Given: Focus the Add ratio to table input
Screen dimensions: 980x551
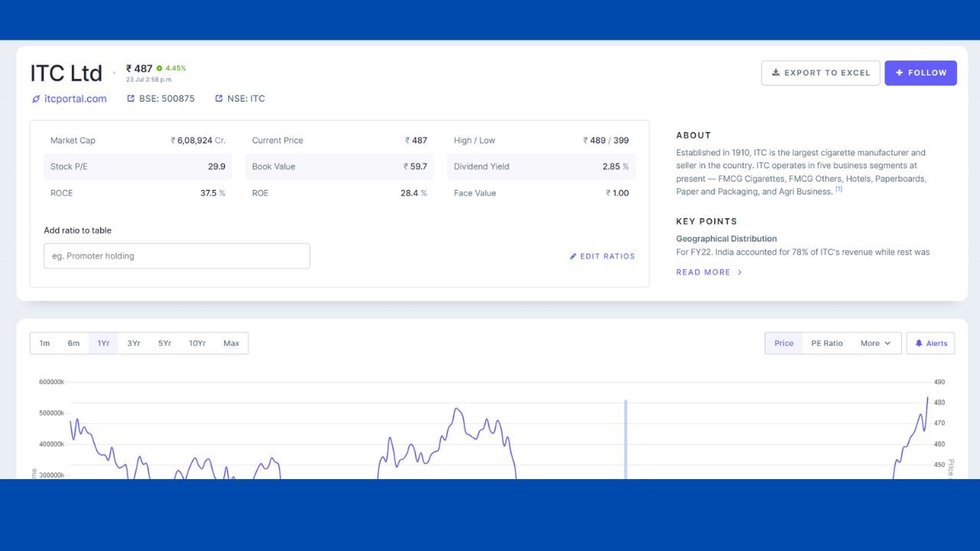Looking at the screenshot, I should pos(177,256).
